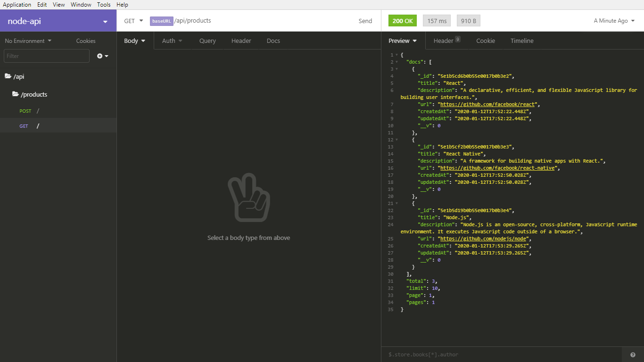Open the Edit menu
644x362 pixels.
point(42,5)
